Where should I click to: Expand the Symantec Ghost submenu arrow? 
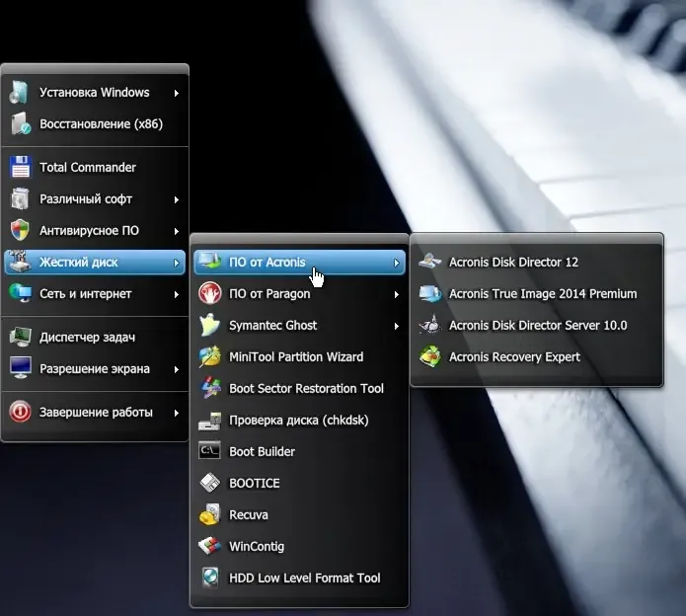point(397,326)
